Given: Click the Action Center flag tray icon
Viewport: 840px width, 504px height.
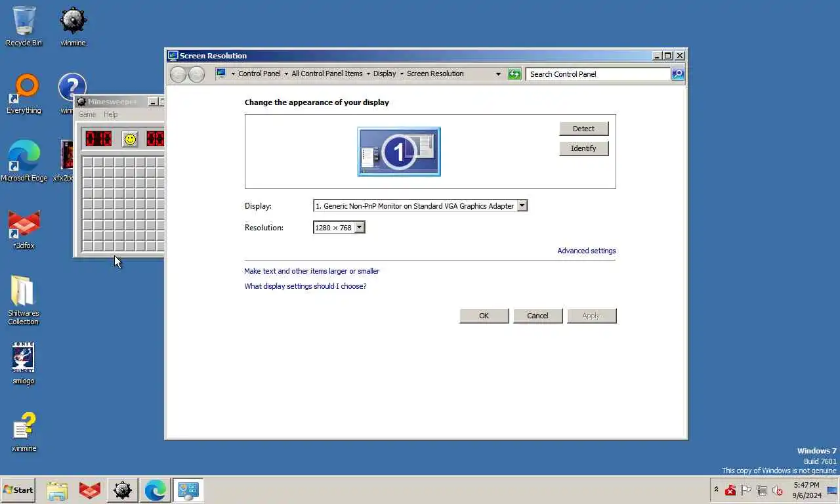Looking at the screenshot, I should pyautogui.click(x=746, y=490).
